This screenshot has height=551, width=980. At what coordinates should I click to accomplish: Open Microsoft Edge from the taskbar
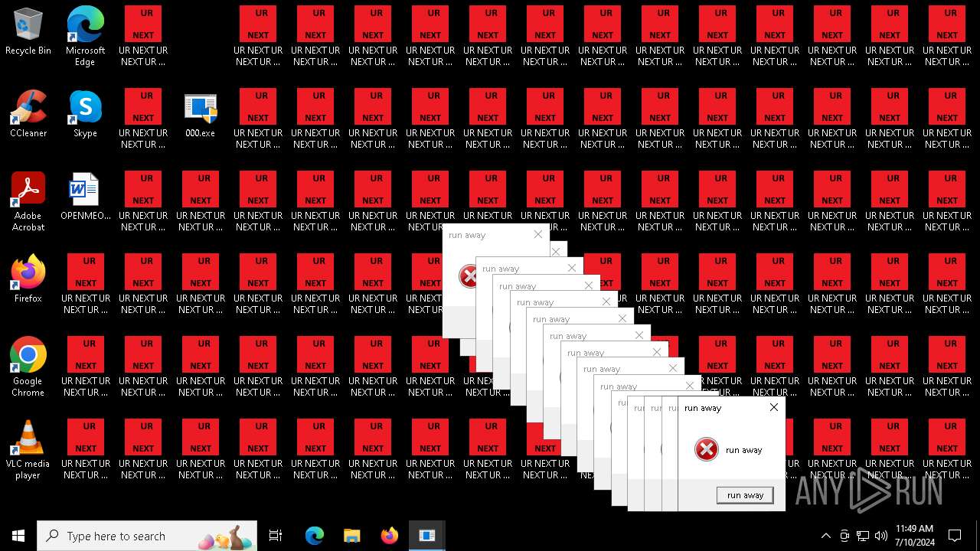[315, 536]
